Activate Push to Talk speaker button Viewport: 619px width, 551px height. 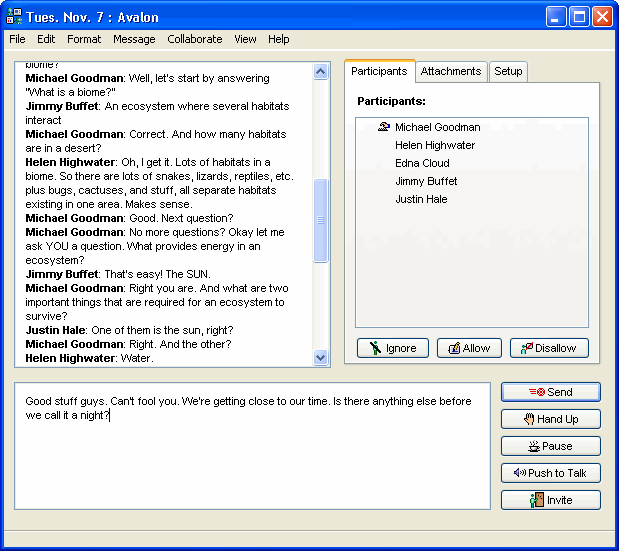550,473
